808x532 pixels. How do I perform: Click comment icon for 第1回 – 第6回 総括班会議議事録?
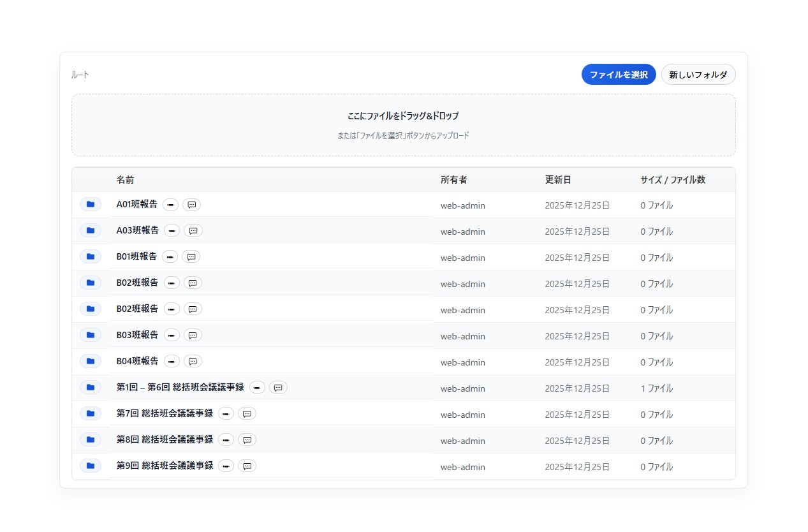(x=278, y=388)
